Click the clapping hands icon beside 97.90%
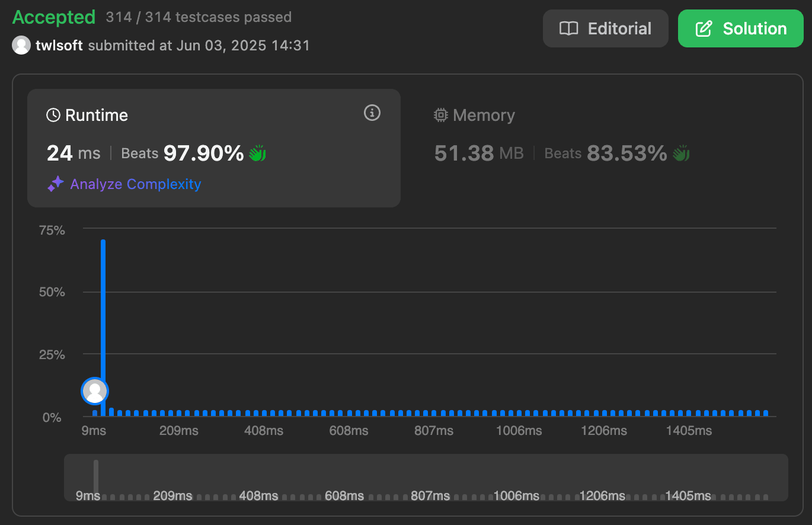812x525 pixels. [257, 153]
